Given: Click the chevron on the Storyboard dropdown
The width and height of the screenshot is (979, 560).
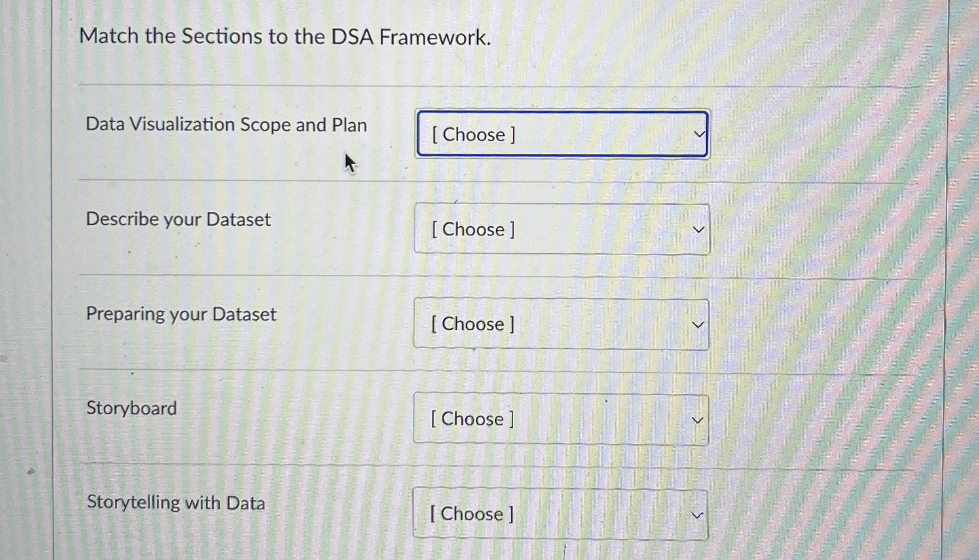Looking at the screenshot, I should [698, 419].
